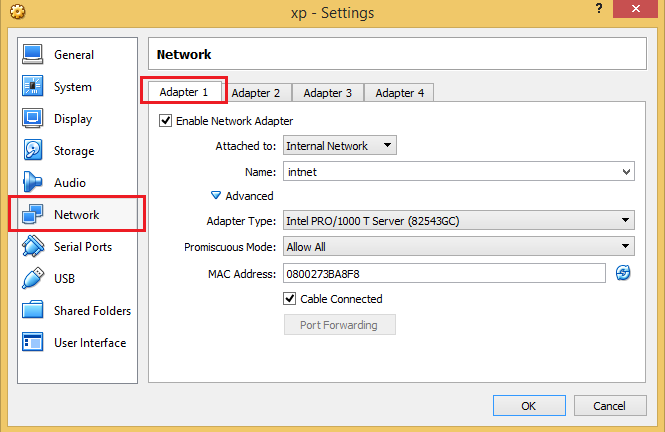Select the USB plug icon

tap(33, 278)
